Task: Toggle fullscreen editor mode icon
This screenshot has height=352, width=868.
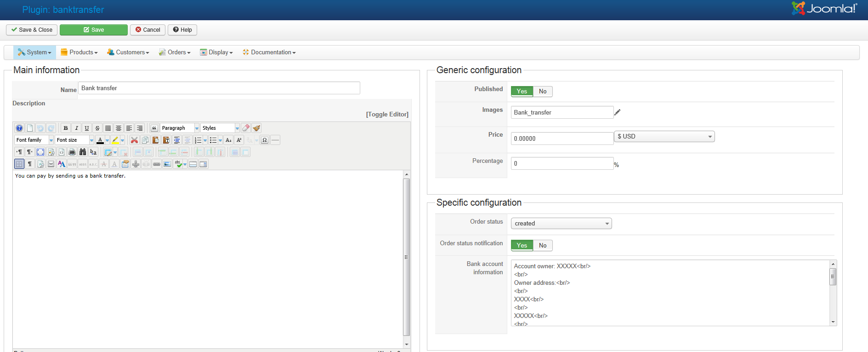Action: (40, 152)
